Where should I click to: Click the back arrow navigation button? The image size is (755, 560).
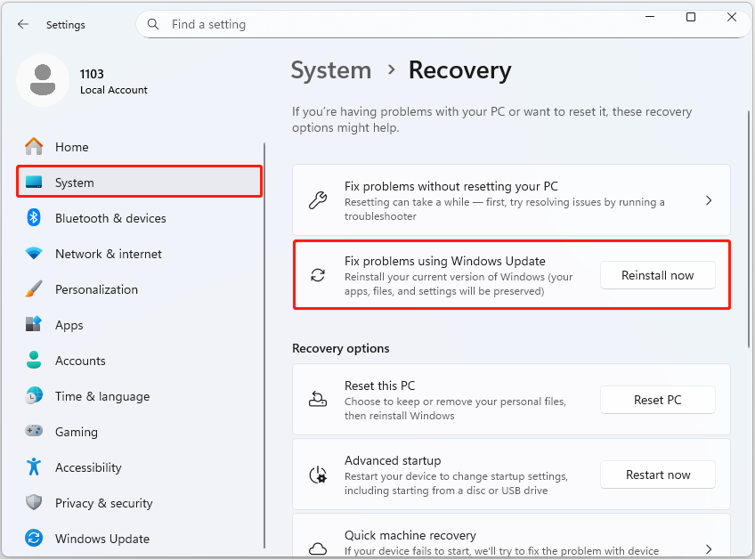point(22,24)
